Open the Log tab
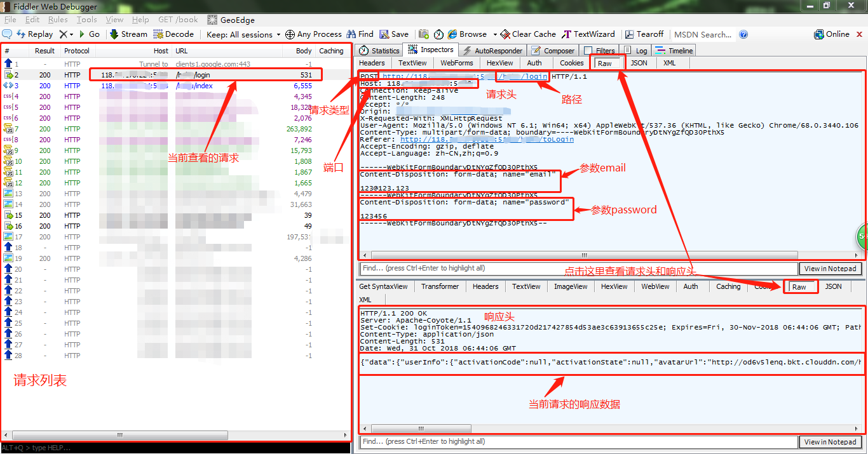The width and height of the screenshot is (868, 454). pos(635,51)
